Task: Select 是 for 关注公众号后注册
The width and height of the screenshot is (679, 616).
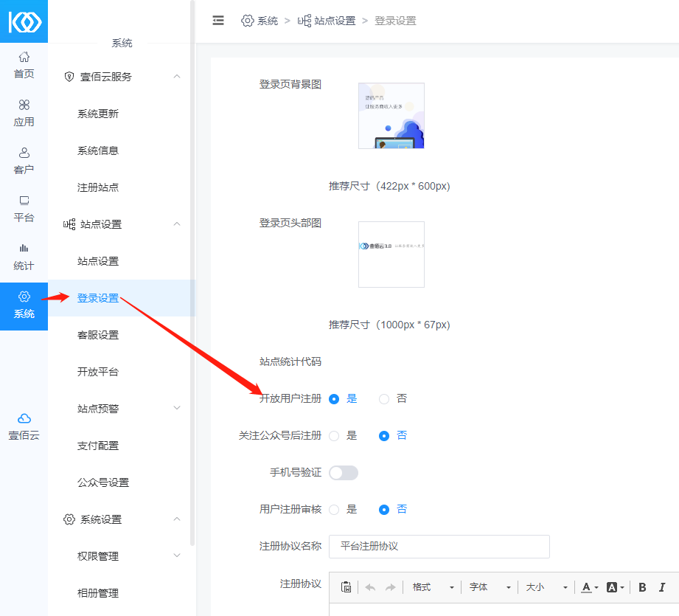Action: [x=334, y=436]
